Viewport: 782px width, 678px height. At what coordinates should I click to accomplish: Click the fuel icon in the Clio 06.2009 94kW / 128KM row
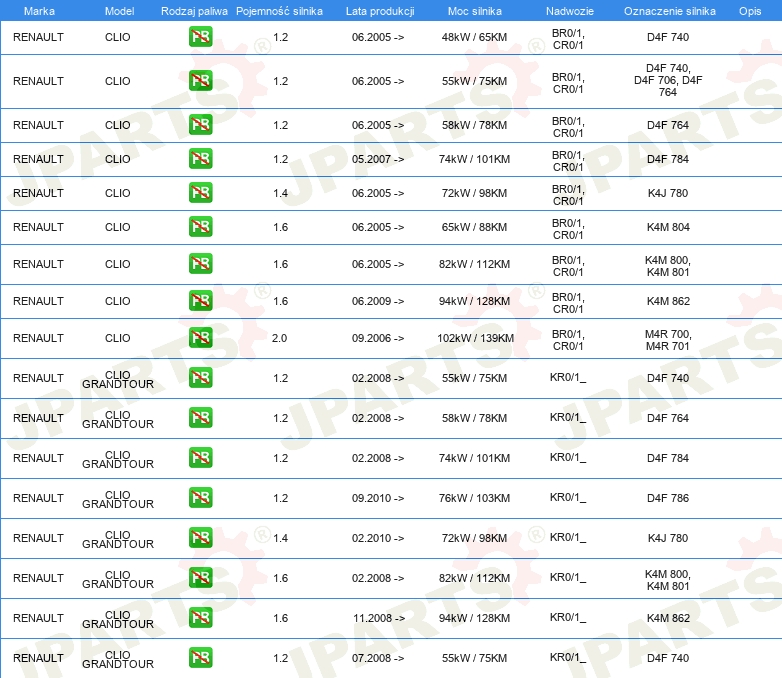pyautogui.click(x=200, y=300)
